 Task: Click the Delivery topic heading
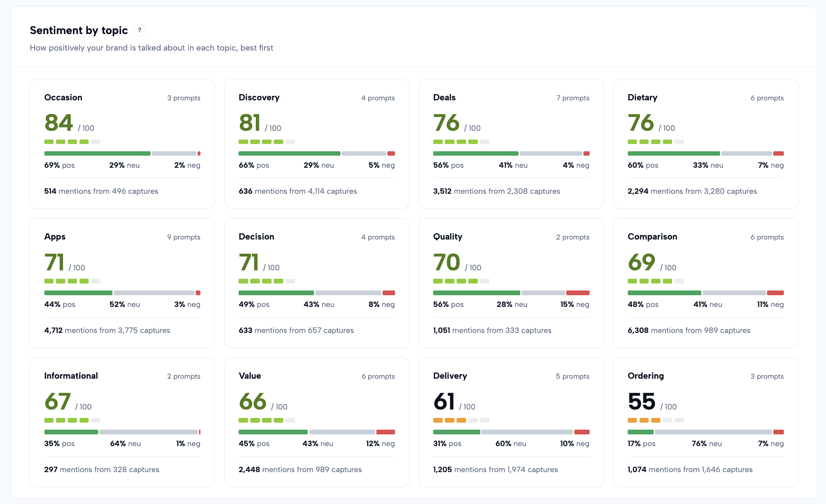click(x=450, y=376)
